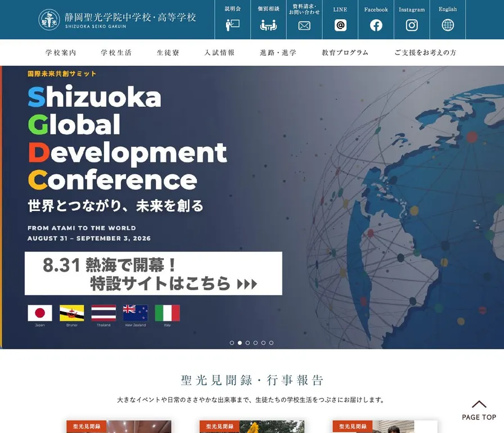Click the Thailand flag image
Viewport: 504px width, 433px height.
pos(103,313)
